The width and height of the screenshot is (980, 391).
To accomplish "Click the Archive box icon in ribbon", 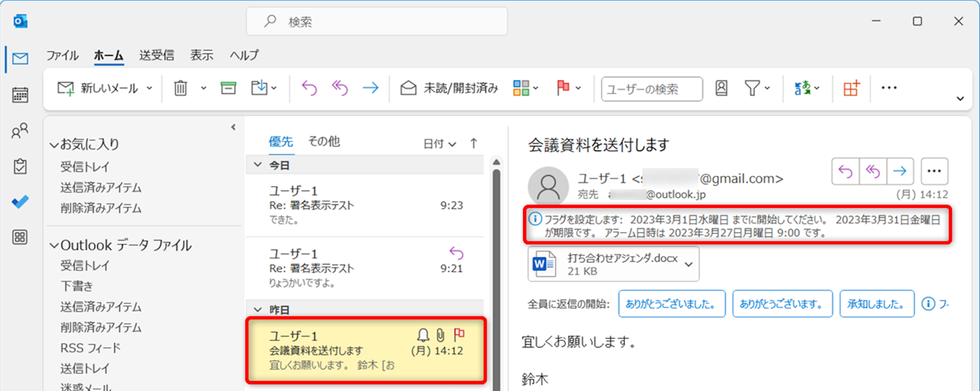I will pos(228,88).
